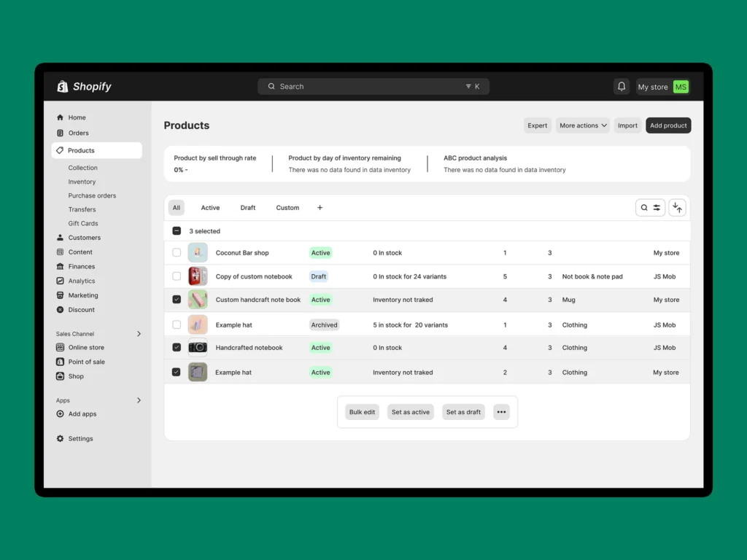747x560 pixels.
Task: Click the filter icon in search bar
Action: 468,86
